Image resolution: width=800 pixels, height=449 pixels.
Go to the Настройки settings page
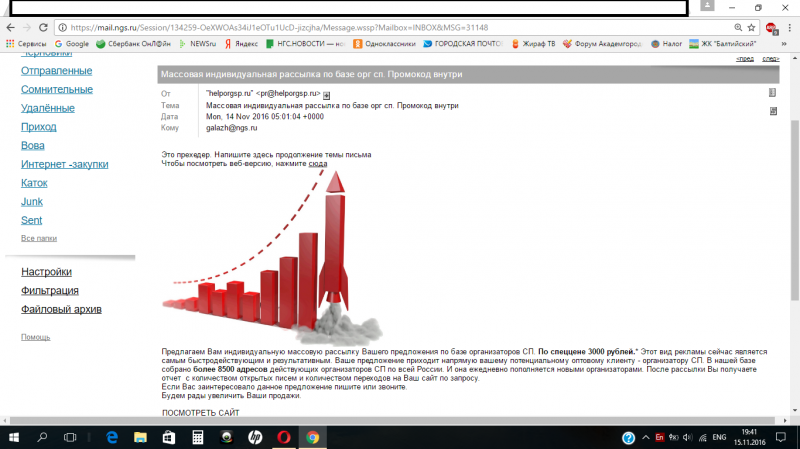[x=47, y=272]
